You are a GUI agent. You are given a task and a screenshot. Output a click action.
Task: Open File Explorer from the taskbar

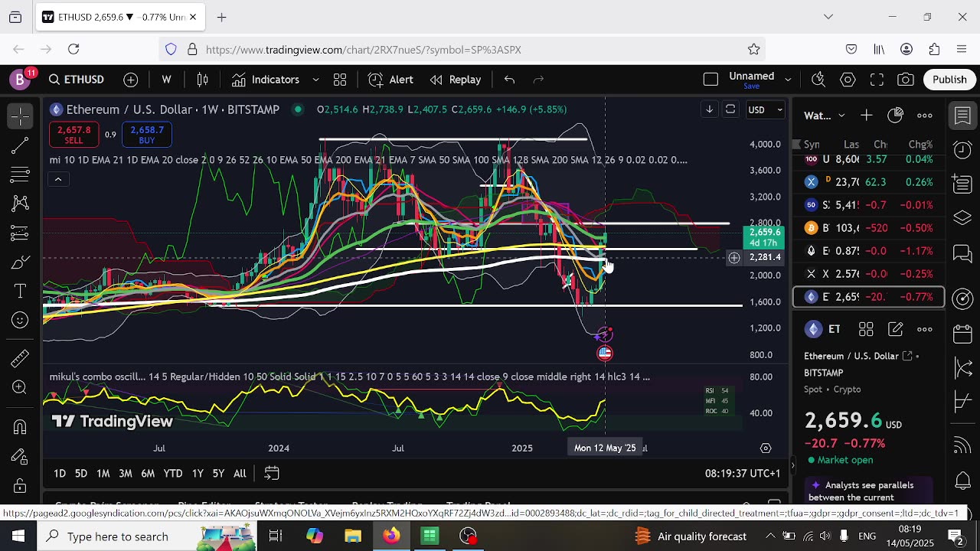tap(353, 536)
